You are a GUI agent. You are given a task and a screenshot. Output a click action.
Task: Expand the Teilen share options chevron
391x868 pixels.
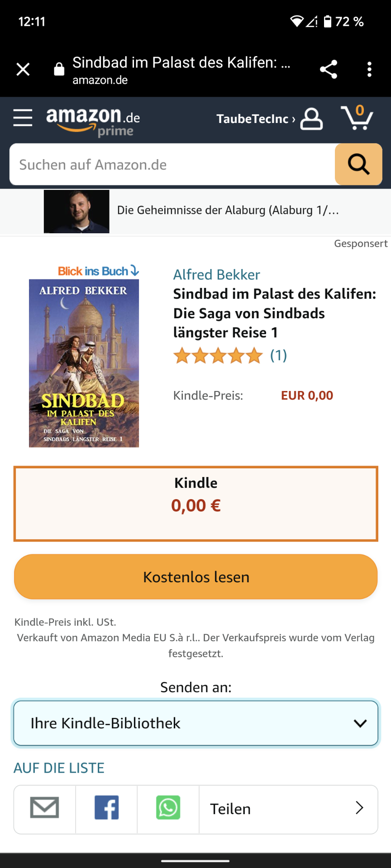(359, 808)
